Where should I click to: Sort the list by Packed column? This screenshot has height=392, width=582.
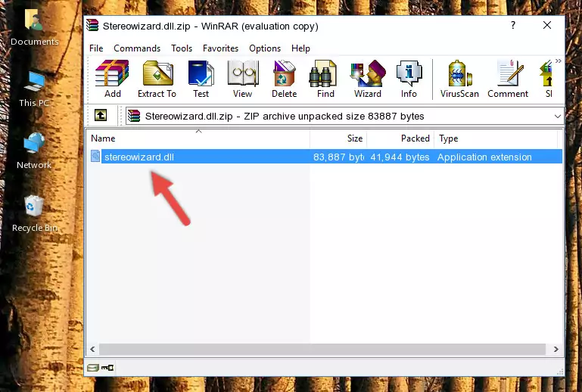(x=400, y=138)
